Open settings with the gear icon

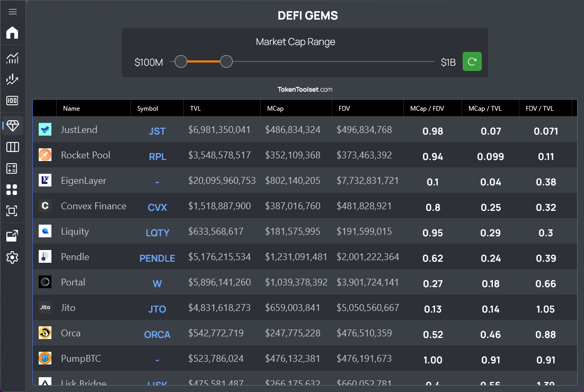12,257
